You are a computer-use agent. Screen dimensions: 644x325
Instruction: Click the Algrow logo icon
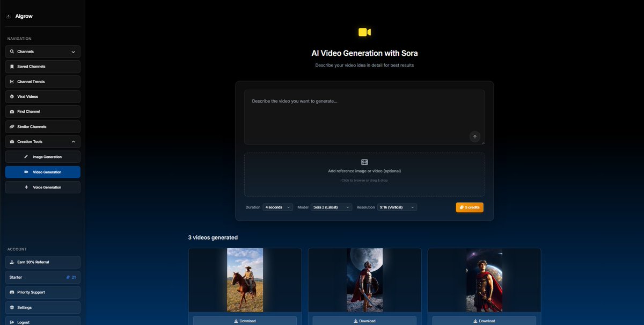click(9, 17)
